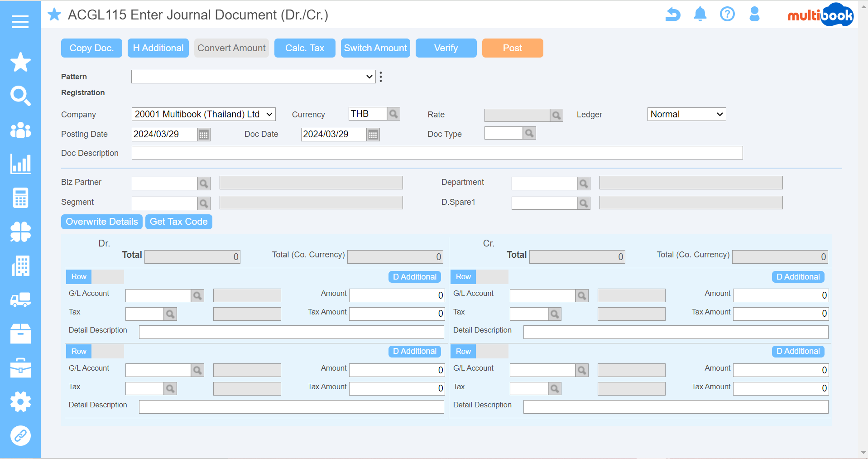Click D Additional in second Cr. row
The image size is (868, 459).
pos(798,351)
